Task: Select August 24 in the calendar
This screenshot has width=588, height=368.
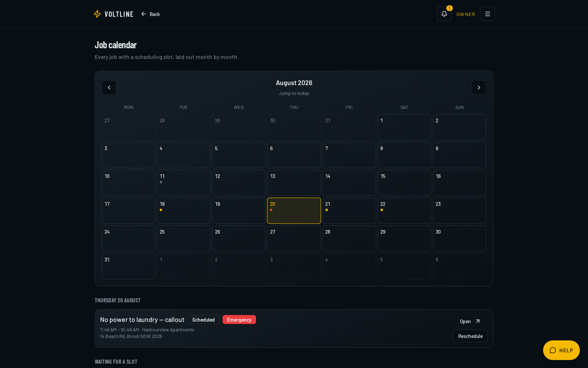Action: click(128, 239)
